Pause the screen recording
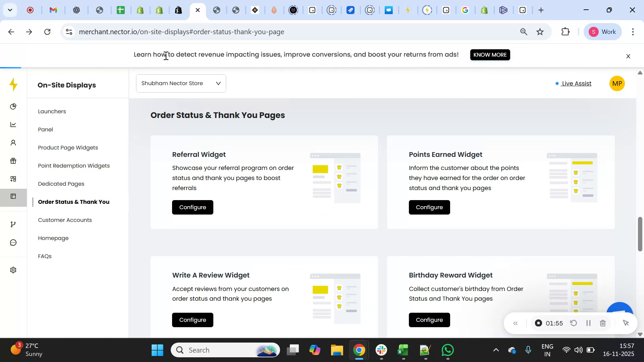Image resolution: width=644 pixels, height=362 pixels. [x=588, y=323]
